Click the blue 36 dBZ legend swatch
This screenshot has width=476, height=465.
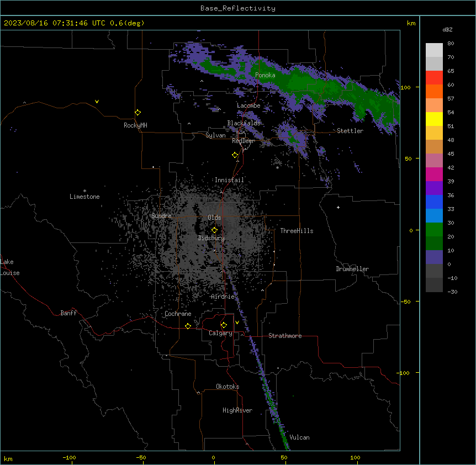(x=434, y=202)
